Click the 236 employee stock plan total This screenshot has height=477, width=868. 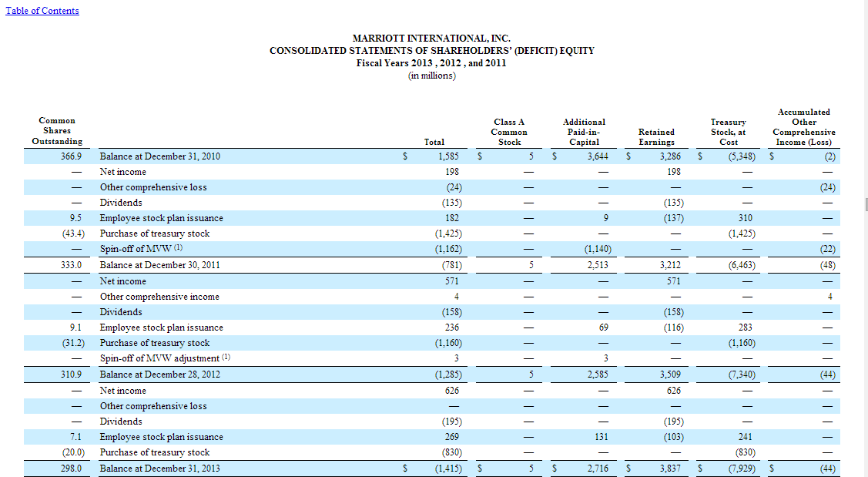pyautogui.click(x=452, y=328)
